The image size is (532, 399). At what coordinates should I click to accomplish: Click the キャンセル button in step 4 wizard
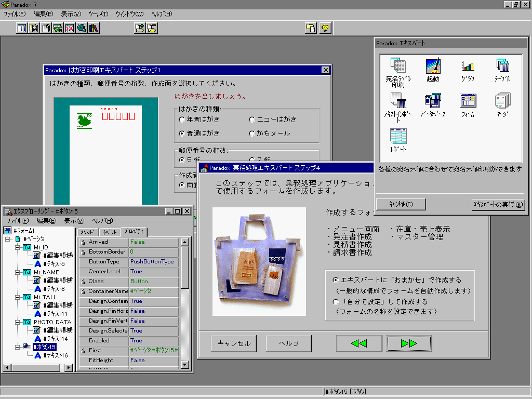click(x=234, y=343)
